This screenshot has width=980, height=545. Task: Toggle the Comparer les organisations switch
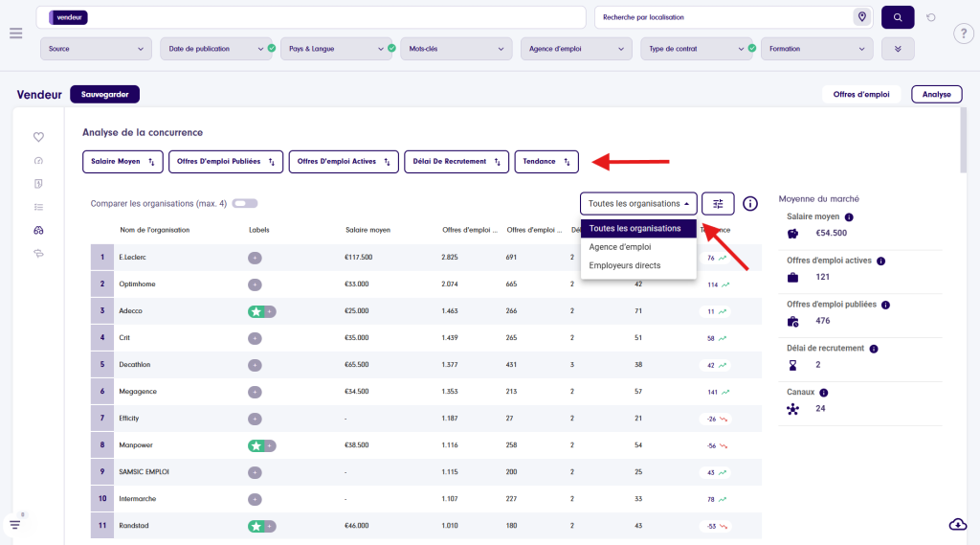pyautogui.click(x=244, y=203)
